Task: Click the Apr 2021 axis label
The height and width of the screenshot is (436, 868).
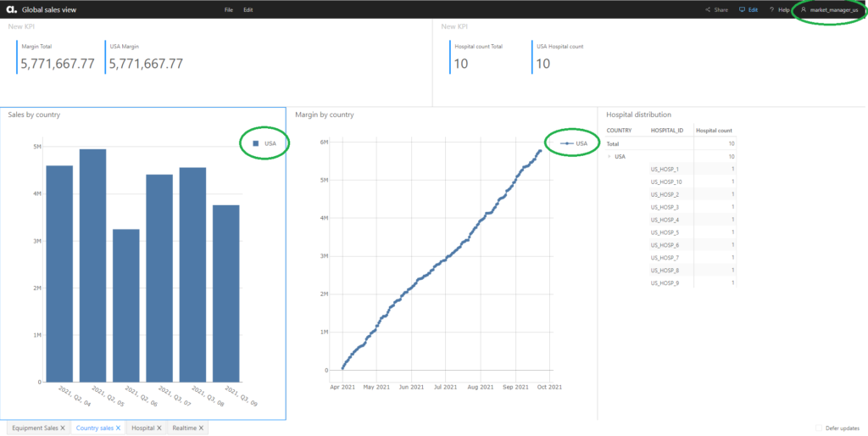Action: point(342,387)
